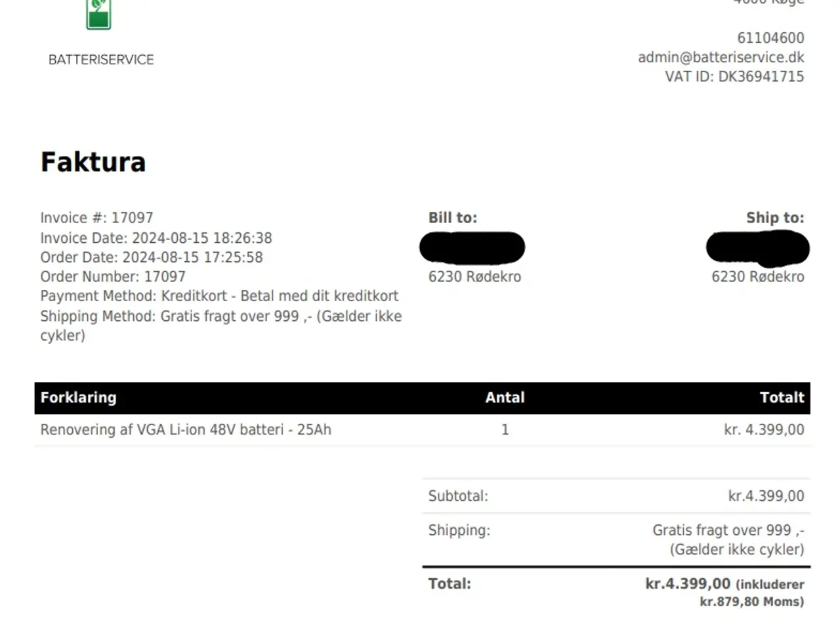Select the Order Number: 17097 line
840x630 pixels.
(113, 276)
